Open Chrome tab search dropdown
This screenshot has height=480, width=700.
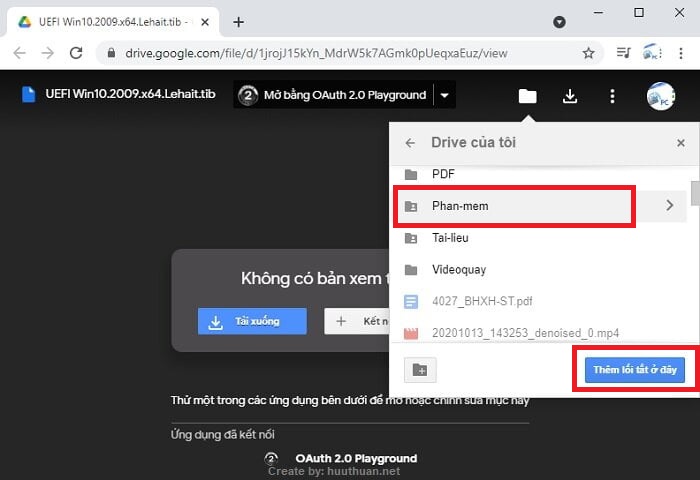pos(559,21)
